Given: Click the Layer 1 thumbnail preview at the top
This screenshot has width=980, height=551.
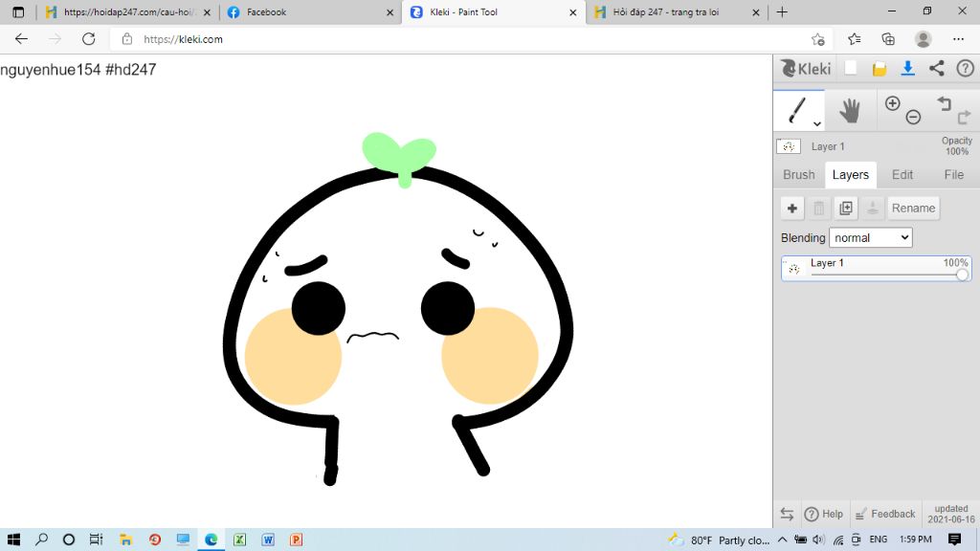Looking at the screenshot, I should pyautogui.click(x=789, y=146).
